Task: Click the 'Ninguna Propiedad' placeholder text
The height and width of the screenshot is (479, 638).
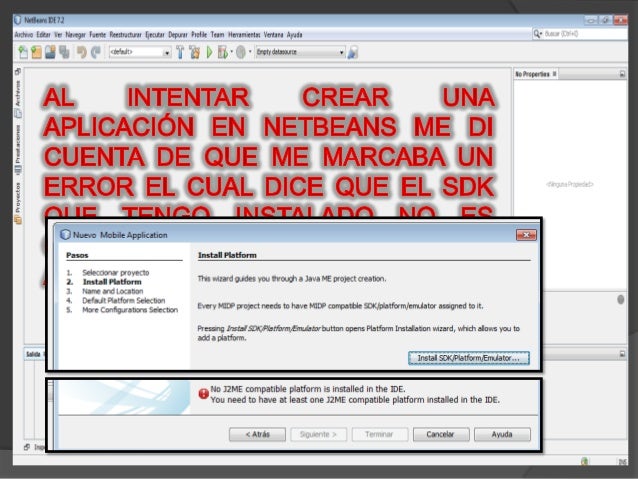Action: click(570, 184)
